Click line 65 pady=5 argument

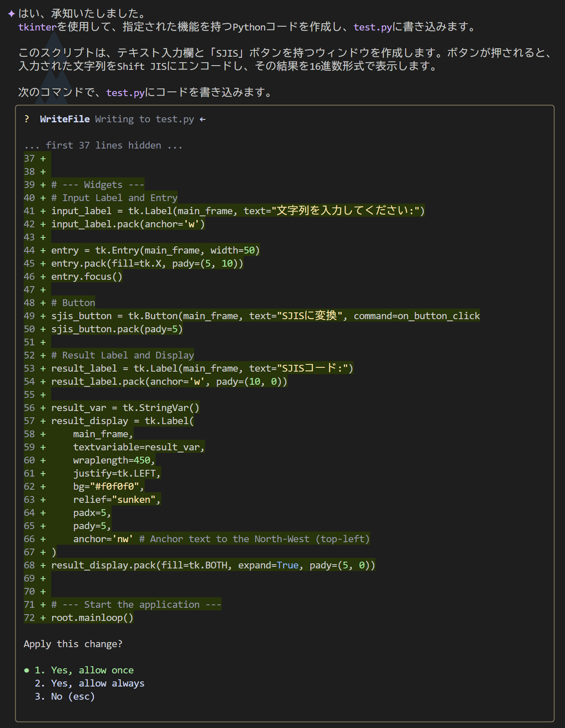(x=92, y=526)
